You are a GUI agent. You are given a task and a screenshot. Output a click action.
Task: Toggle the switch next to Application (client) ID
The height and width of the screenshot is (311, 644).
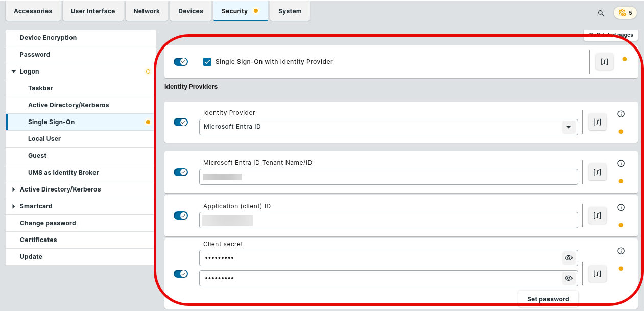coord(181,216)
